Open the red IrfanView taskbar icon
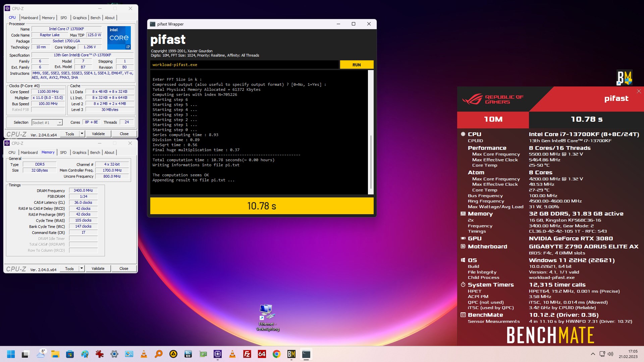Viewport: 644px width, 362px height. click(x=99, y=354)
